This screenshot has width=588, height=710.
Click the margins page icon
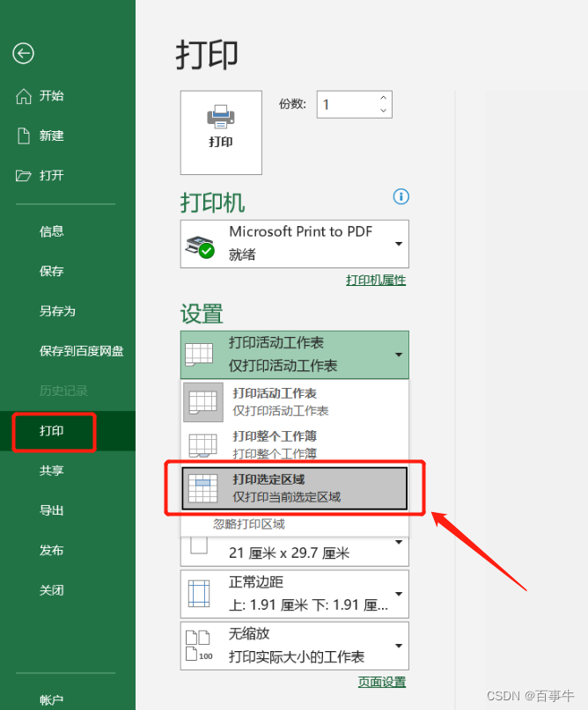click(x=199, y=594)
